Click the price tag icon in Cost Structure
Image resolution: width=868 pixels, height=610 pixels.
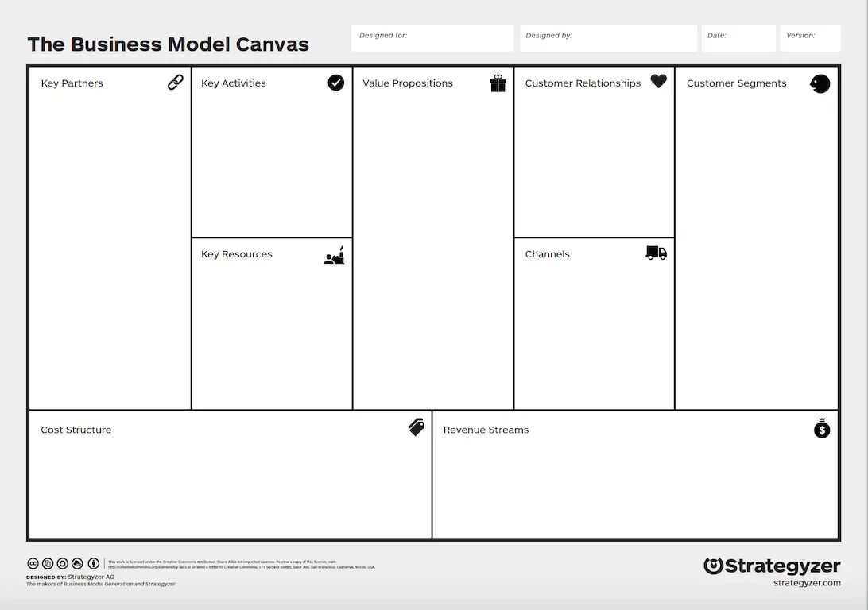click(415, 427)
